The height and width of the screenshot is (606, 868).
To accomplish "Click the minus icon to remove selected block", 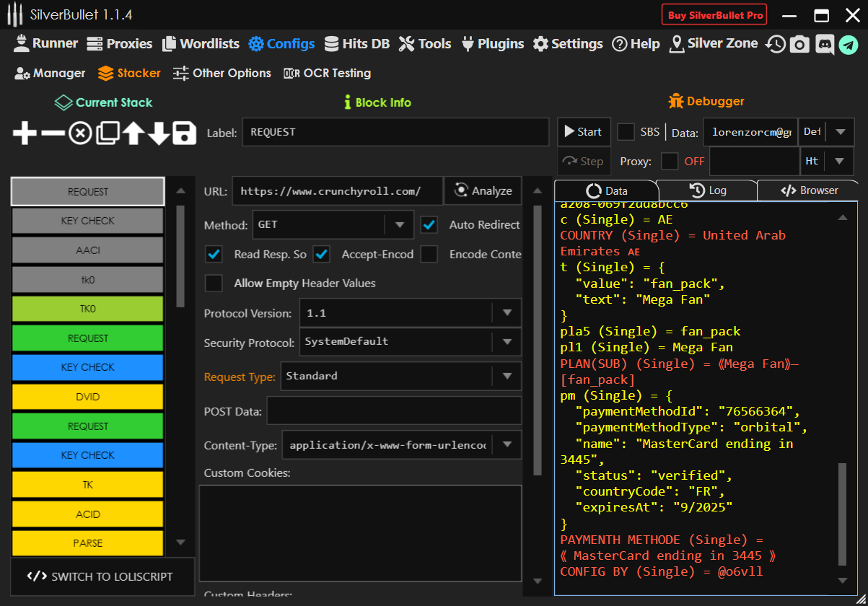I will (x=52, y=133).
